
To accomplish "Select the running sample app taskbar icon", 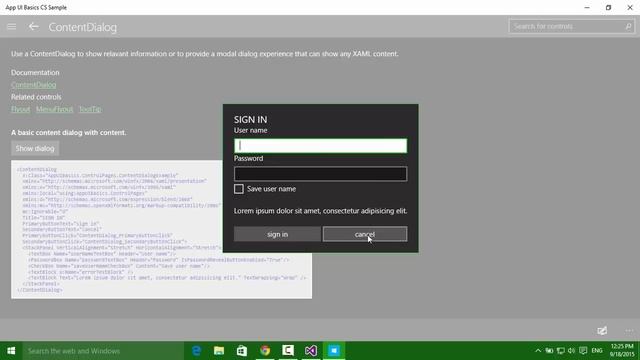I will pyautogui.click(x=334, y=351).
